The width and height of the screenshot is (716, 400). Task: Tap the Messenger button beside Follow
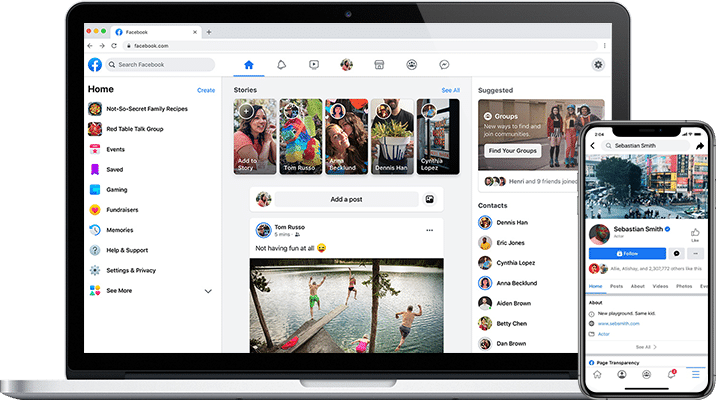tap(677, 253)
